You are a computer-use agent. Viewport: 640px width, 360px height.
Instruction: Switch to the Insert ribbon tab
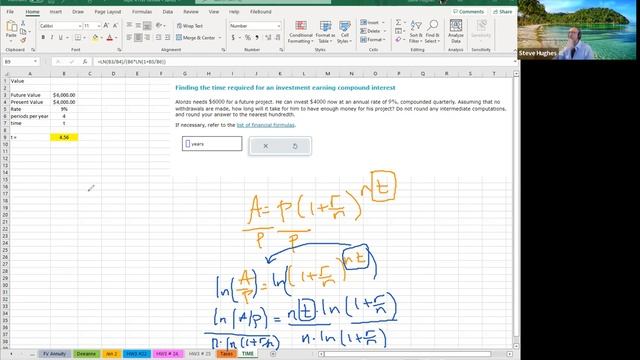56,12
